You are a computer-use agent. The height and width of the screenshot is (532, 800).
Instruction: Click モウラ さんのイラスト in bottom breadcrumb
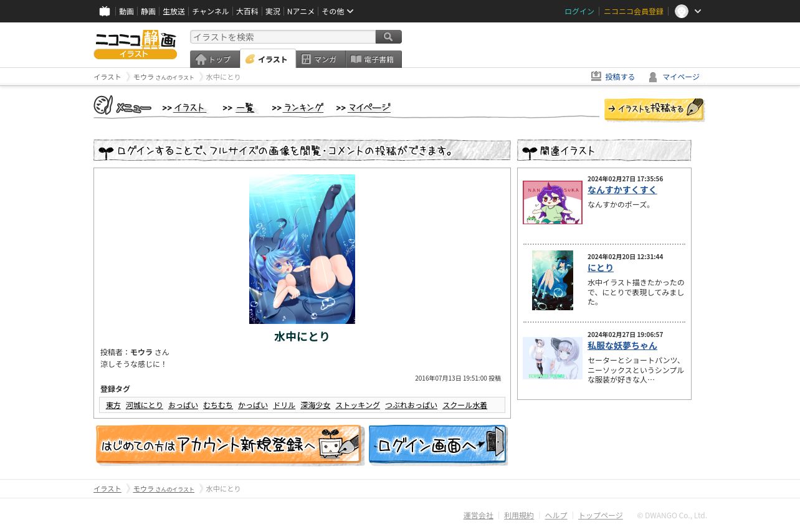(x=164, y=489)
